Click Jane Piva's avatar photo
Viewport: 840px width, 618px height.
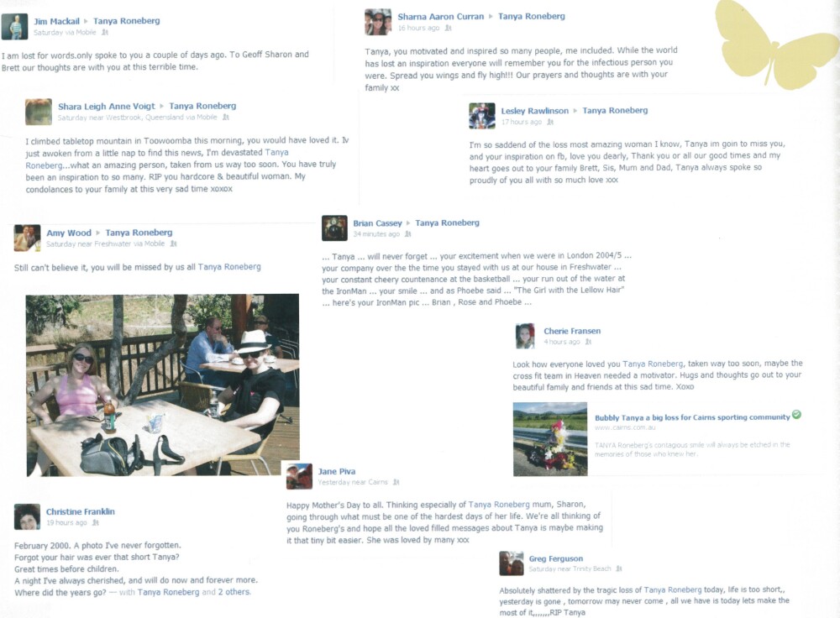[x=299, y=476]
